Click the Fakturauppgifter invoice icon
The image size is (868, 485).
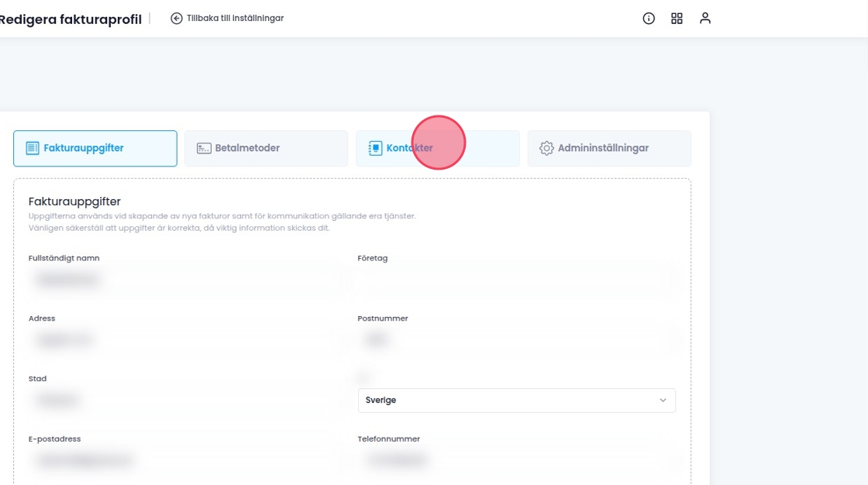[x=33, y=148]
